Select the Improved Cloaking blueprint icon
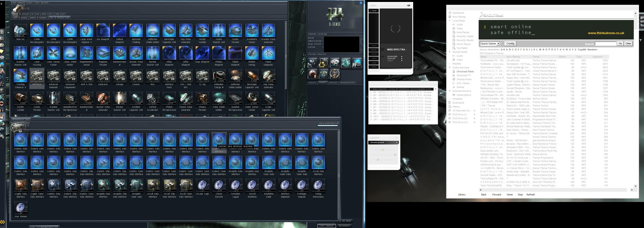The height and width of the screenshot is (228, 644). [136, 30]
